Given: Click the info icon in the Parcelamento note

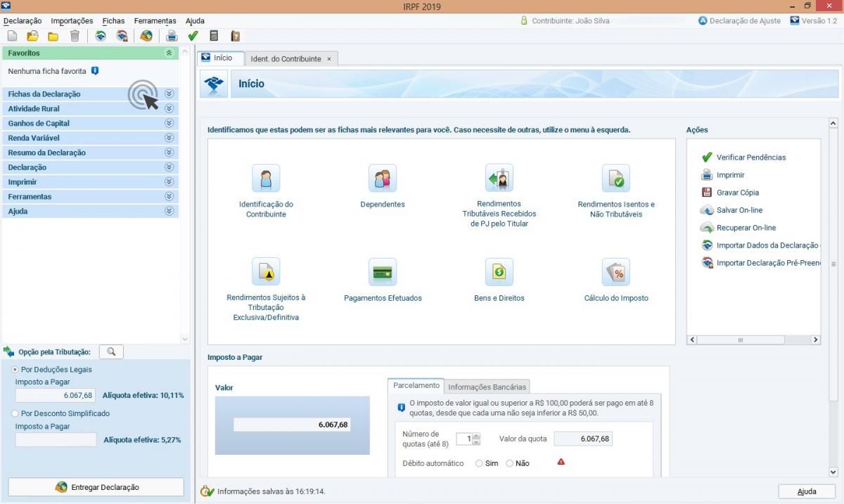Looking at the screenshot, I should coord(402,407).
